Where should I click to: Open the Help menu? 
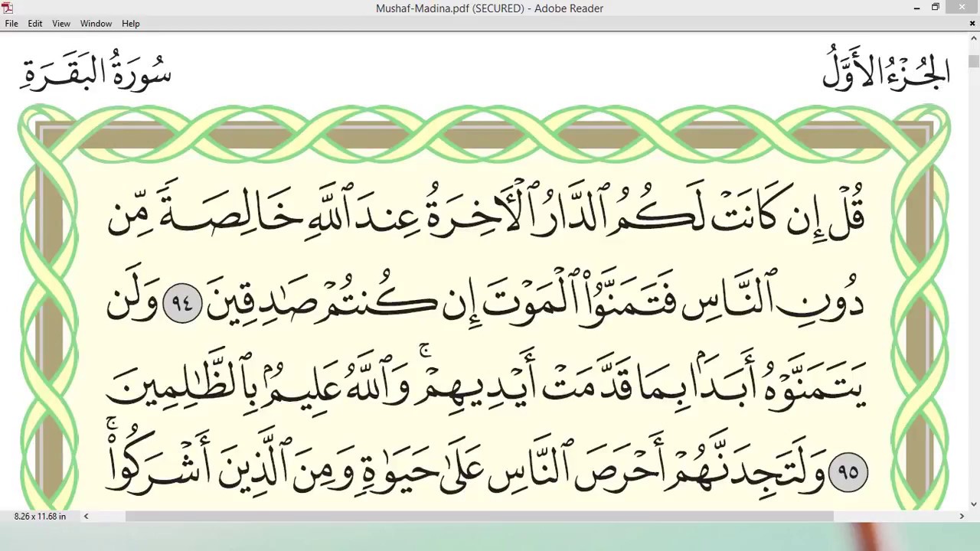pyautogui.click(x=131, y=24)
